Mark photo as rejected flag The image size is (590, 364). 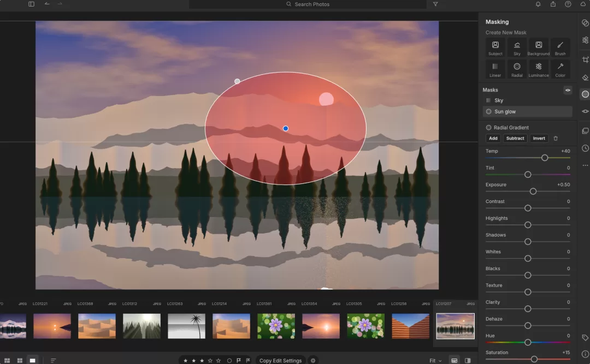coord(248,361)
